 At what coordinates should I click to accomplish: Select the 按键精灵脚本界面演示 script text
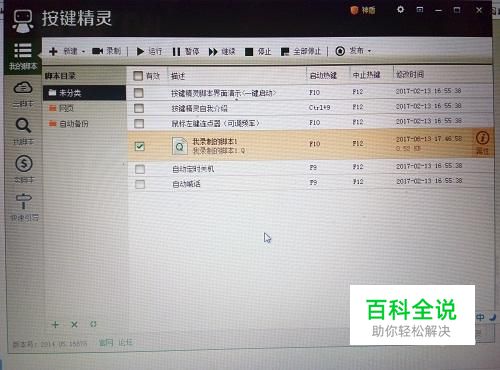click(x=224, y=93)
